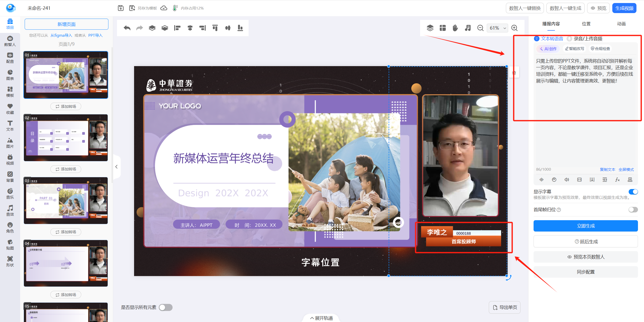Click the zoom out magnifier icon
Image resolution: width=644 pixels, height=322 pixels.
480,28
